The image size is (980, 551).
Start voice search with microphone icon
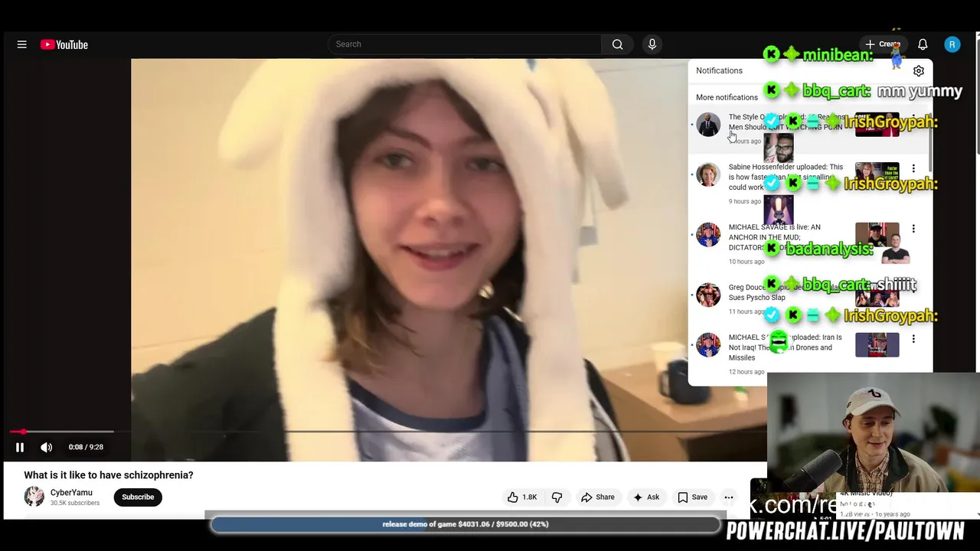click(652, 44)
